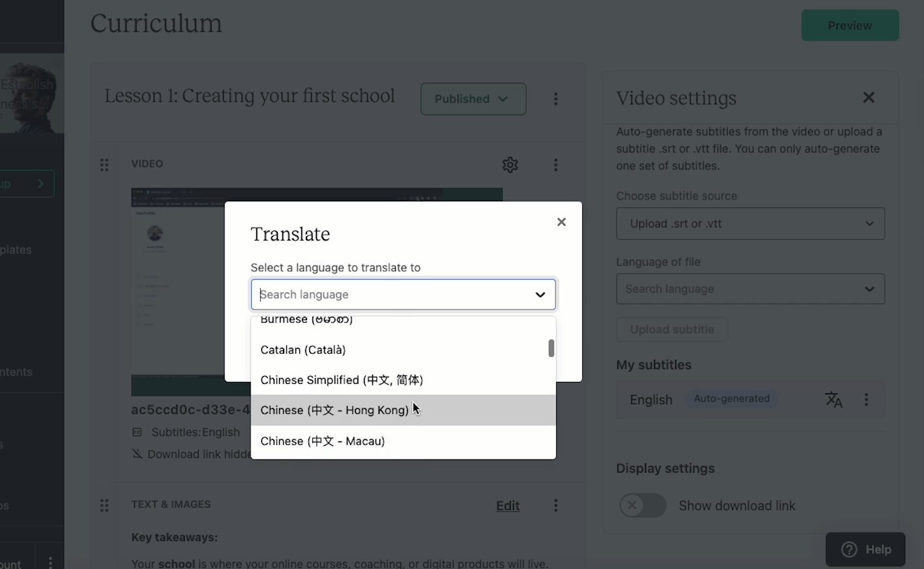Open the lesson options three-dot menu
The width and height of the screenshot is (924, 569).
556,98
